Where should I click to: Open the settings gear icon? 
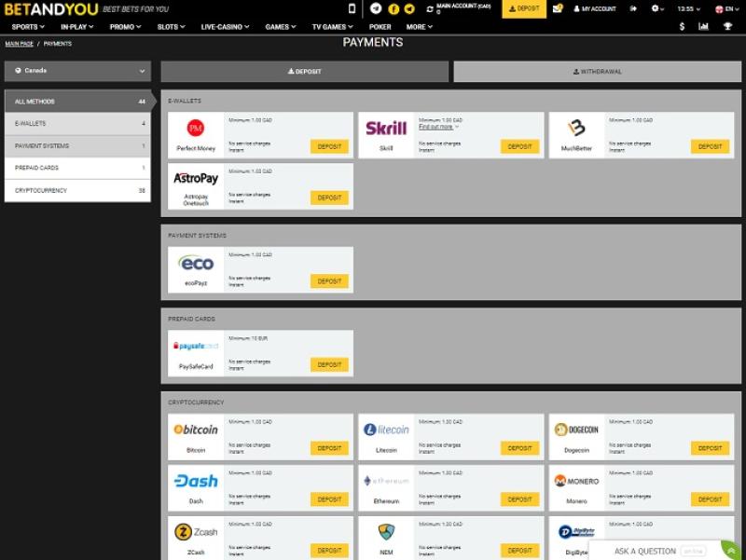coord(657,8)
